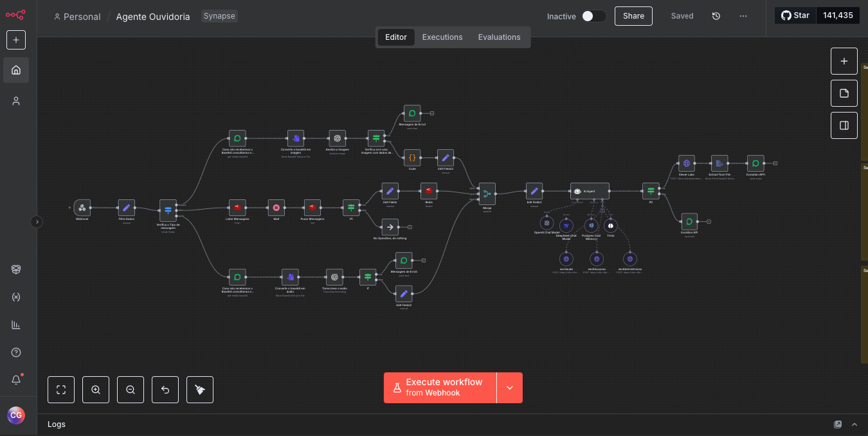Click Execute workflow from Webhook button
The image size is (868, 436).
point(440,388)
